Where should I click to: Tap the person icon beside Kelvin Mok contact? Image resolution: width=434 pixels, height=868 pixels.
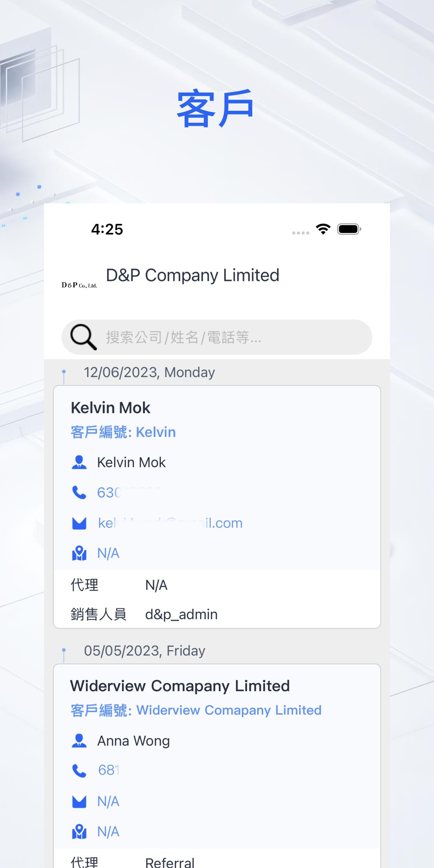(x=79, y=462)
